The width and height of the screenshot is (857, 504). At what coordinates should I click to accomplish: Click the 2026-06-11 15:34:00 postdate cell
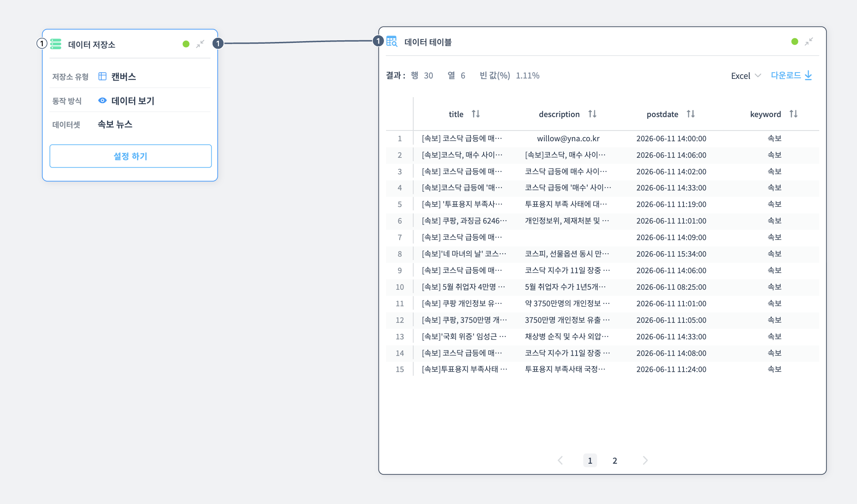(671, 254)
